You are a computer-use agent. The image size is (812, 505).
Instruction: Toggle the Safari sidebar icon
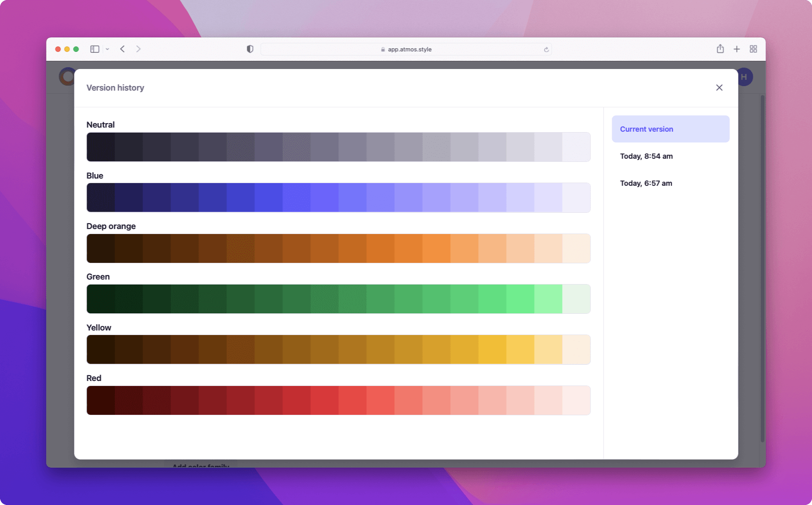pyautogui.click(x=95, y=49)
